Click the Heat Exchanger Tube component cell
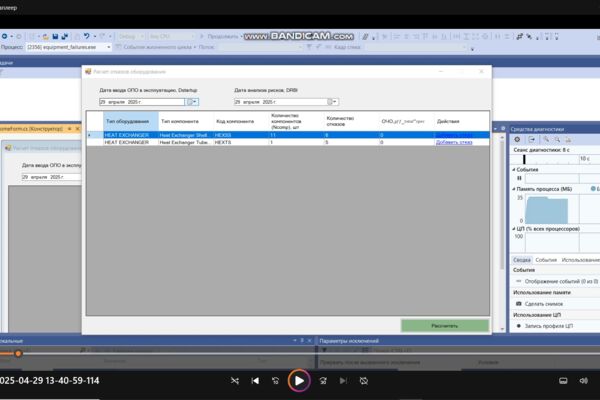Image resolution: width=600 pixels, height=400 pixels. pos(186,142)
